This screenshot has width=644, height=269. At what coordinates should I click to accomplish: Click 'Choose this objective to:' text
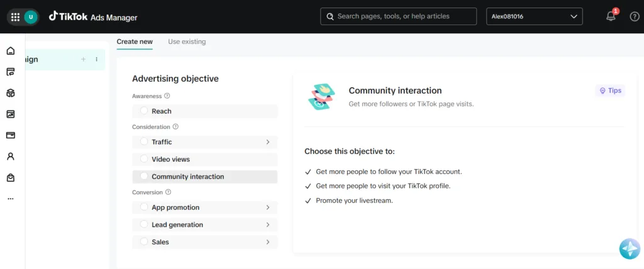pos(350,151)
